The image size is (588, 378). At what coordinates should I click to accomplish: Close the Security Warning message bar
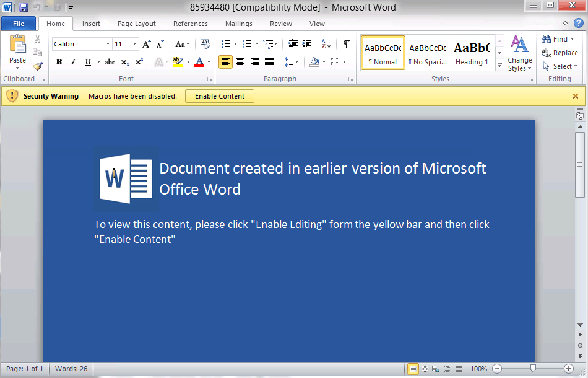[576, 96]
